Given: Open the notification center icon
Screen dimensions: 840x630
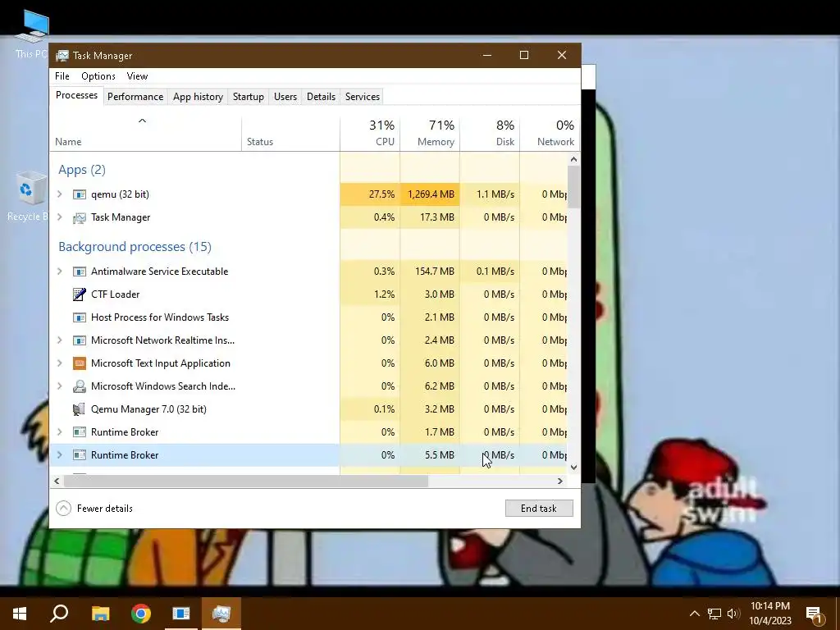Looking at the screenshot, I should [x=814, y=614].
